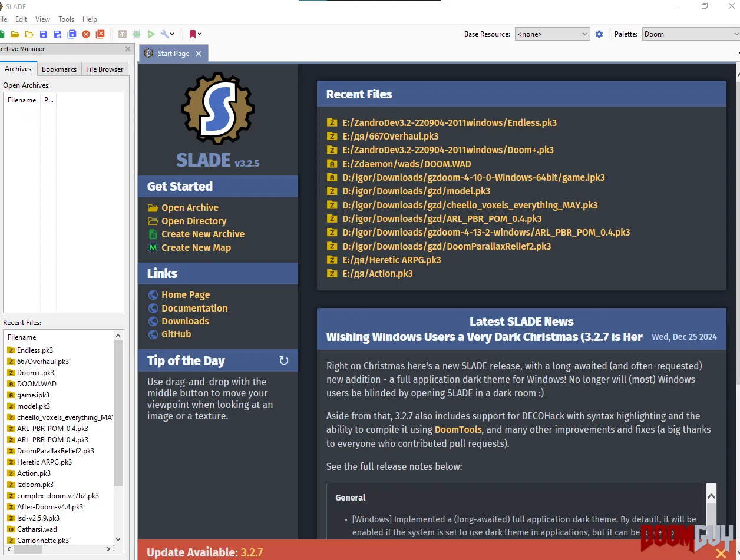Open the Map Editor toolbar icon
This screenshot has width=740, height=560.
pyautogui.click(x=137, y=34)
